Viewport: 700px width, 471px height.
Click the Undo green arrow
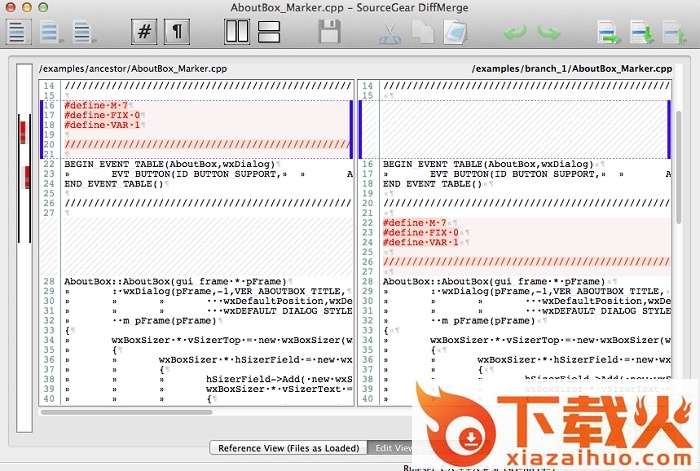pyautogui.click(x=515, y=31)
